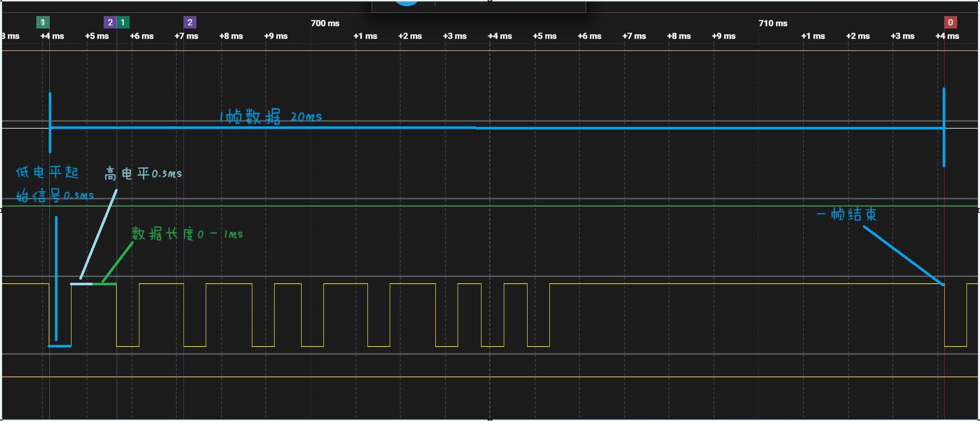Select the '低电平起始信号0.5ms' annotation

tap(55, 184)
